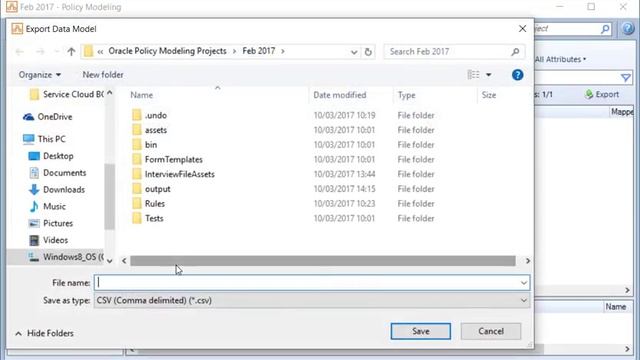Screen dimensions: 640x360
Task: Click the file list scroll left arrow
Action: (124, 261)
